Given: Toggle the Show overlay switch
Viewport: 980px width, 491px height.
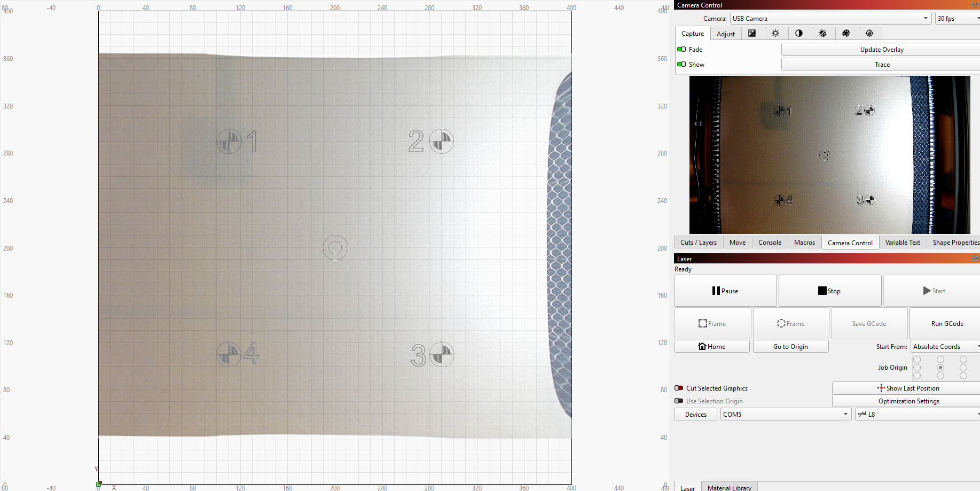Looking at the screenshot, I should 681,64.
